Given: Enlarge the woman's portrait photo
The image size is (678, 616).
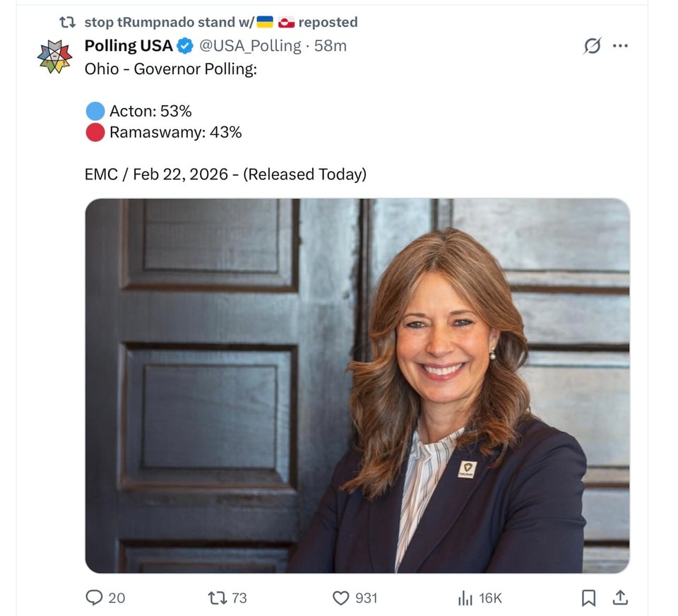Looking at the screenshot, I should (x=357, y=385).
